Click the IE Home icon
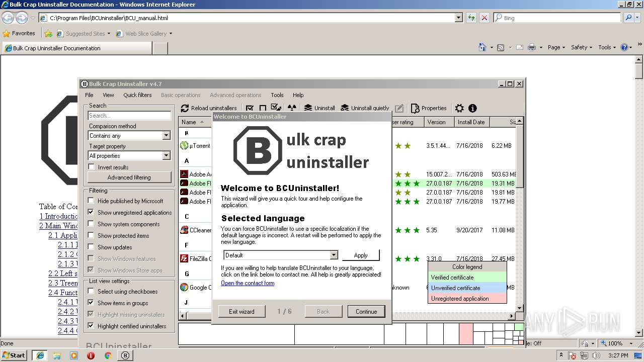644x362 pixels. (x=482, y=47)
